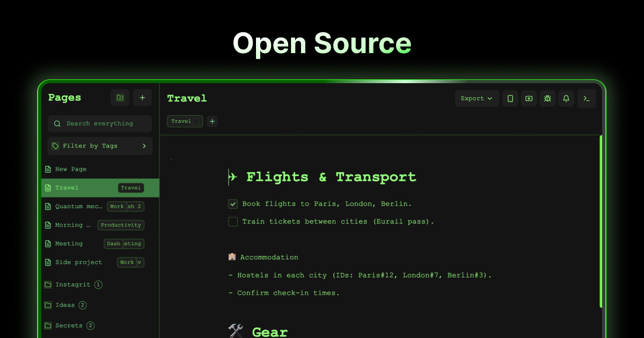Click the Productivity tag on Morning row
Screen dimensions: 644x338
pyautogui.click(x=121, y=225)
